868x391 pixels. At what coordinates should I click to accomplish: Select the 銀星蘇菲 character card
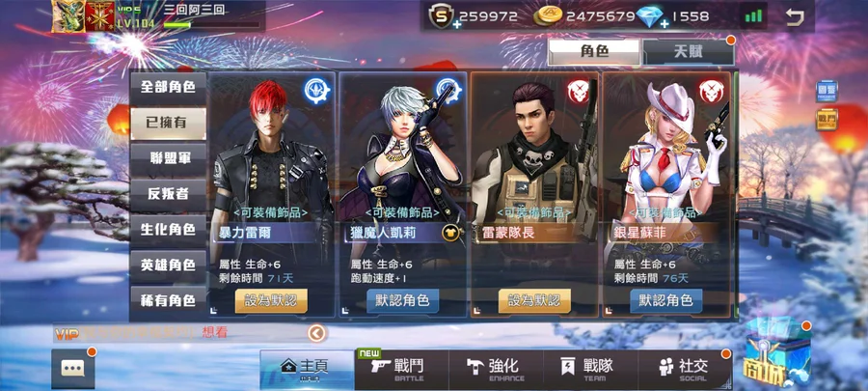pyautogui.click(x=666, y=194)
